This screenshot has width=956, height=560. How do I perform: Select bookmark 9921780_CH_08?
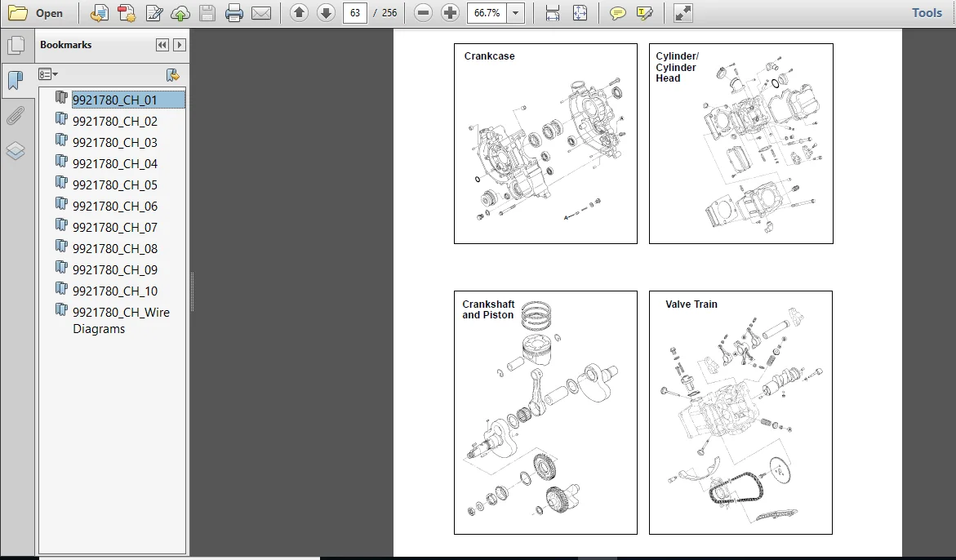tap(114, 249)
